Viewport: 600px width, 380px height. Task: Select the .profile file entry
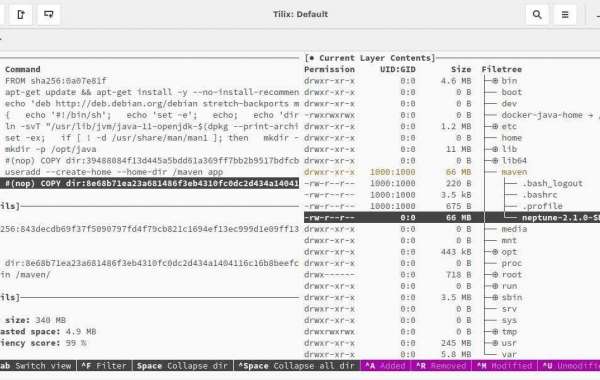click(542, 206)
